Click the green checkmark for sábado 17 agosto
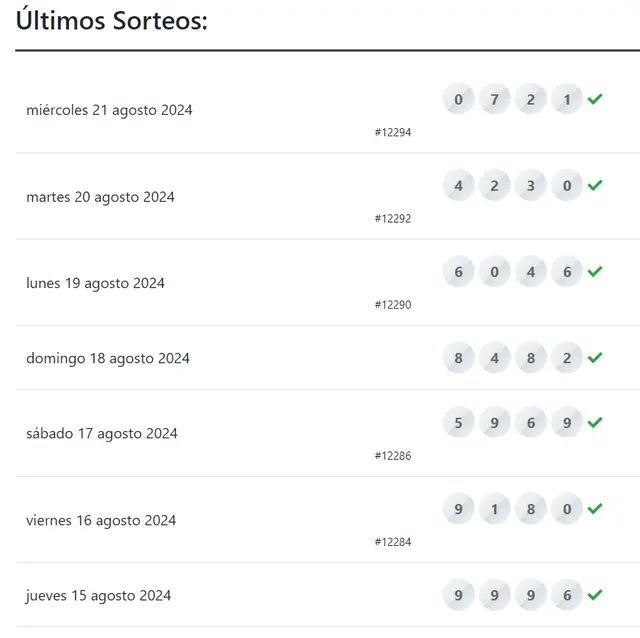 coord(595,422)
